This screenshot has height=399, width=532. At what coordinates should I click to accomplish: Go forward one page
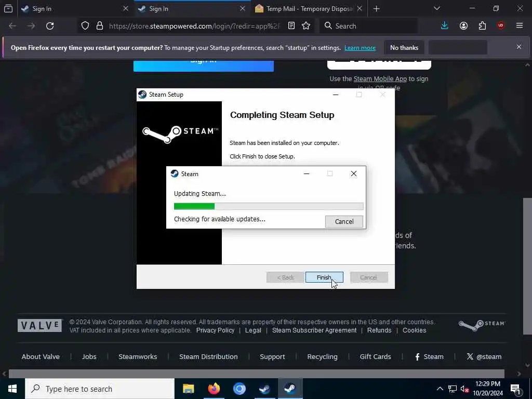(31, 26)
